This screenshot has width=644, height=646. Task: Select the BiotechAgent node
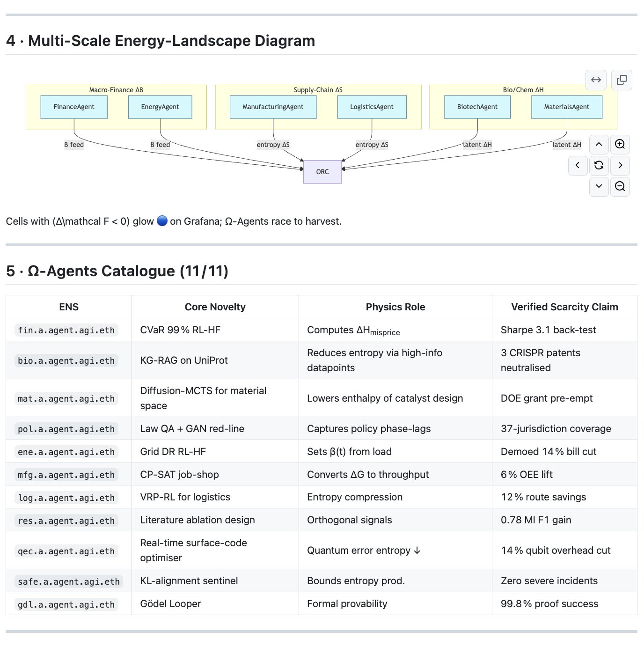click(x=477, y=107)
